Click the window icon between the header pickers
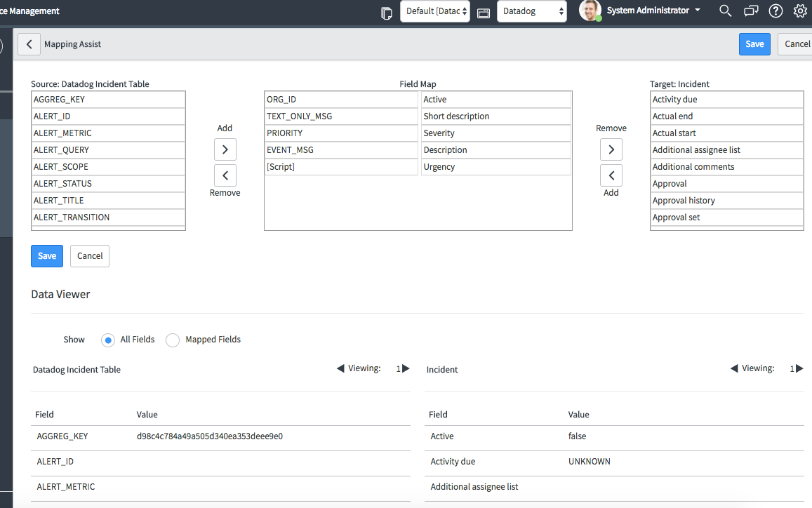Image resolution: width=812 pixels, height=508 pixels. (483, 12)
